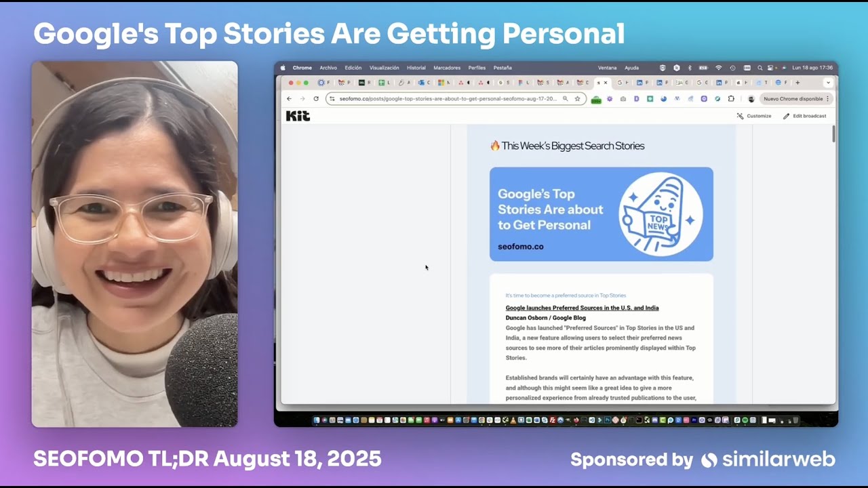This screenshot has width=868, height=488.
Task: Bookmark this page with the star icon
Action: coord(578,99)
